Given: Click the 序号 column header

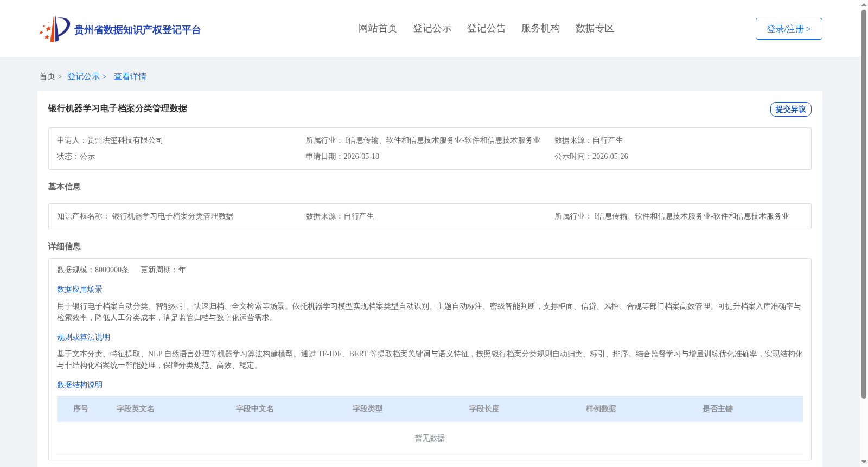Looking at the screenshot, I should pyautogui.click(x=81, y=409).
